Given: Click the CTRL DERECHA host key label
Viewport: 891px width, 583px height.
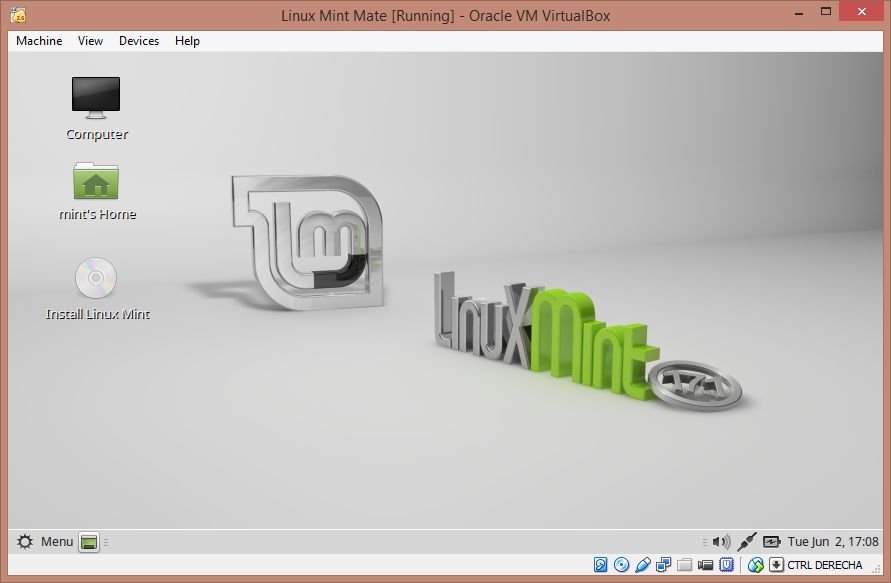Looking at the screenshot, I should click(825, 565).
